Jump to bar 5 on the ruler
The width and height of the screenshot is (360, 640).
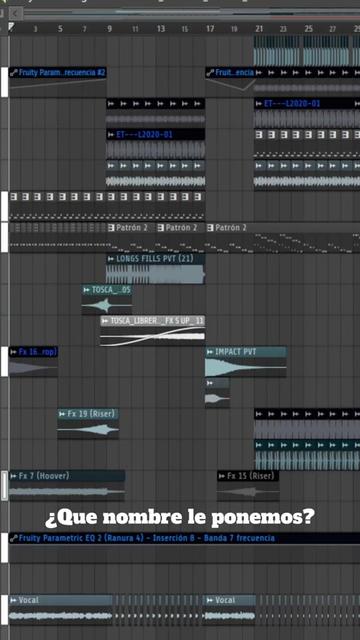[60, 29]
